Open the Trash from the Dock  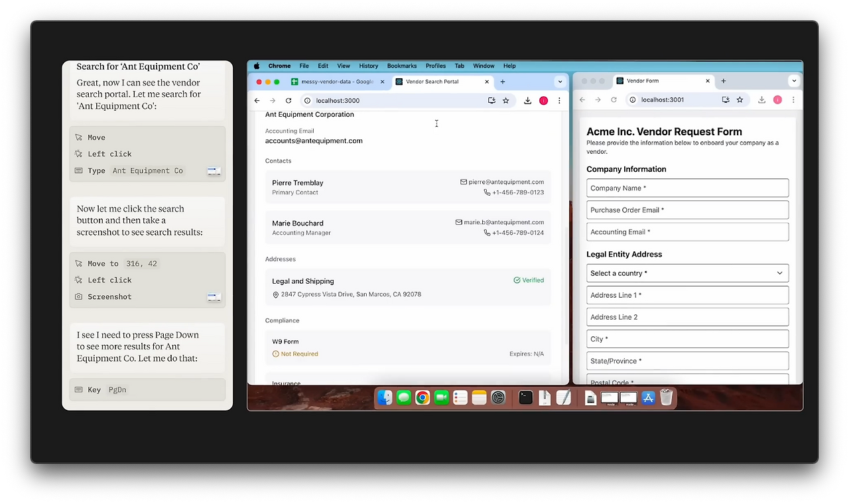[667, 398]
